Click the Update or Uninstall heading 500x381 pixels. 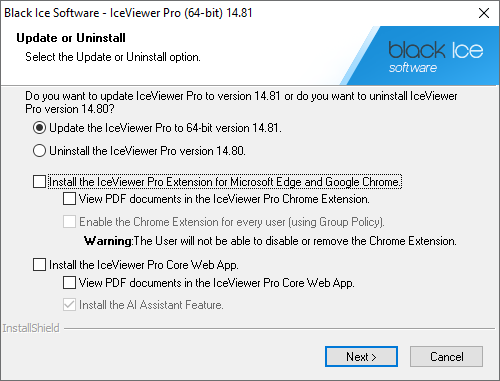point(71,38)
